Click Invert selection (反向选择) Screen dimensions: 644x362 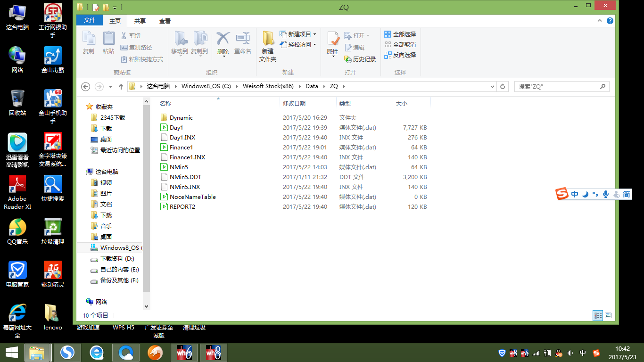[400, 55]
